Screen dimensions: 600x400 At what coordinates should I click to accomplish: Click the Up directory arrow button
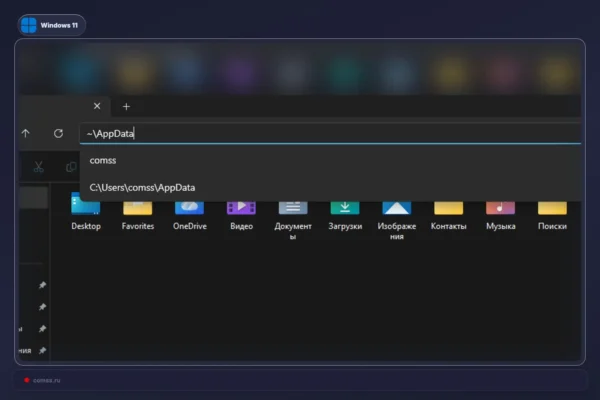26,133
